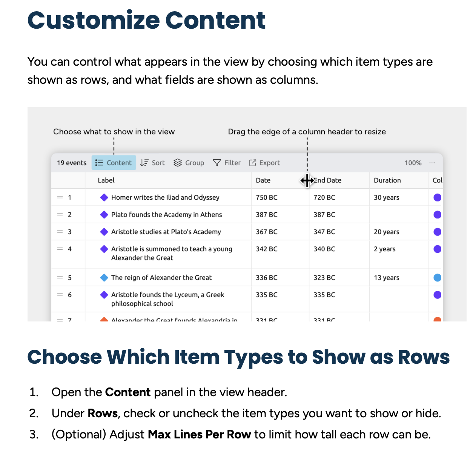Click the column resize handle beside End Date

tap(308, 180)
